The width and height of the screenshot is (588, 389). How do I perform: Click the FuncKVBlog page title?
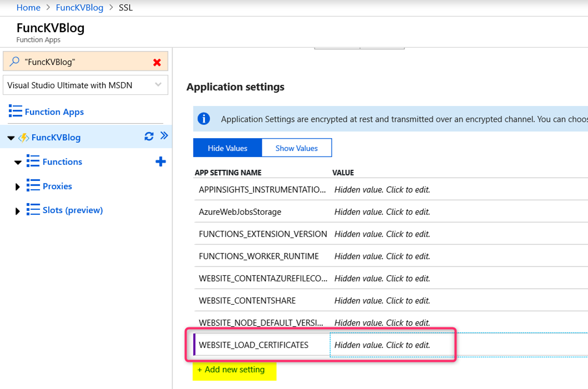pyautogui.click(x=50, y=28)
